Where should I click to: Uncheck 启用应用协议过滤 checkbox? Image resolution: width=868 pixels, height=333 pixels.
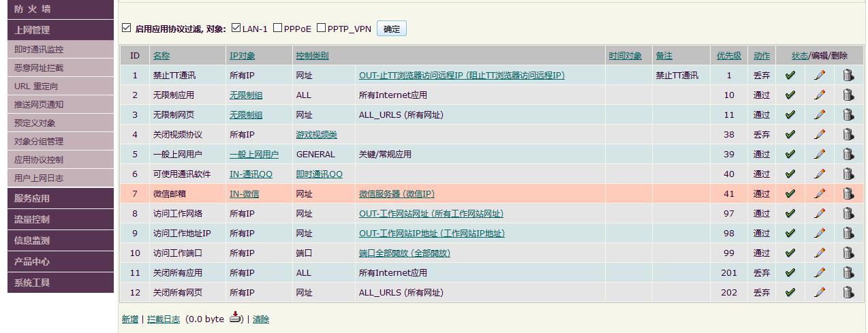126,28
